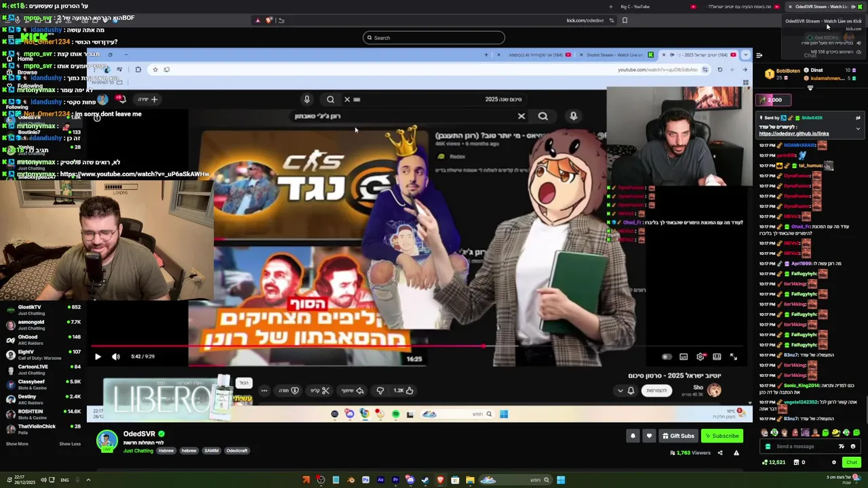Report stream with warning triangle icon
This screenshot has width=868, height=488.
click(736, 453)
